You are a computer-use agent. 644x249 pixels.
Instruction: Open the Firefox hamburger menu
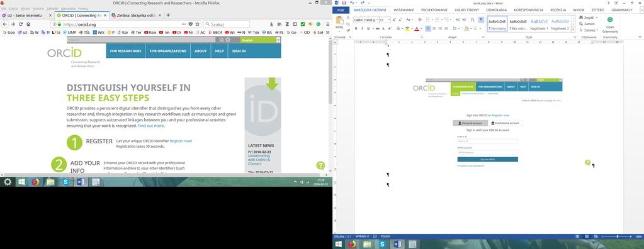tap(327, 25)
